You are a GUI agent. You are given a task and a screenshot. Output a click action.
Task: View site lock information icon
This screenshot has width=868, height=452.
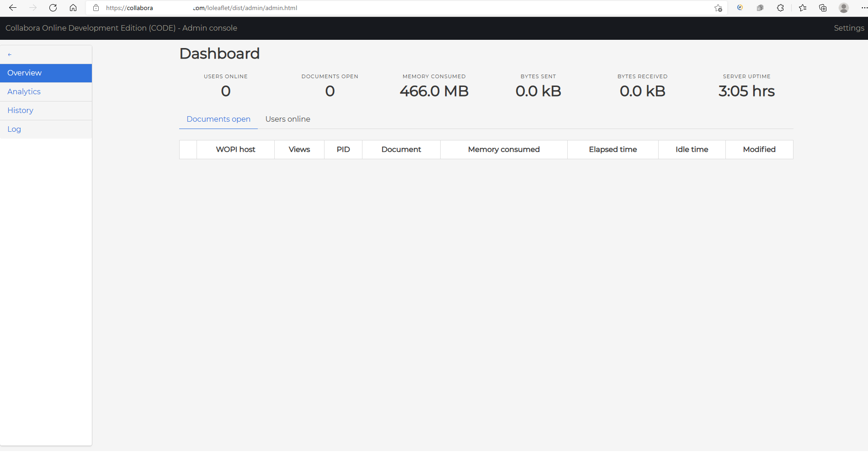pos(96,8)
